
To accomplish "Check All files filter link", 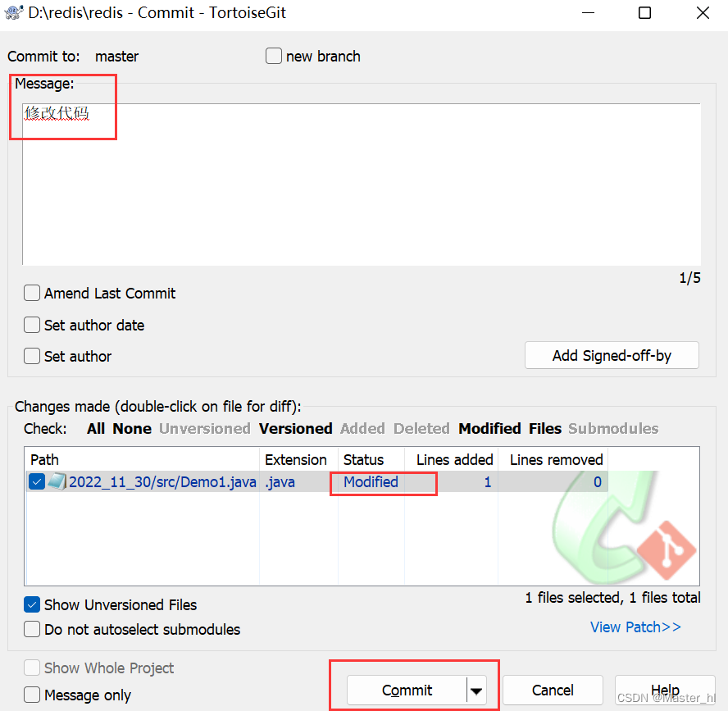I will 96,428.
